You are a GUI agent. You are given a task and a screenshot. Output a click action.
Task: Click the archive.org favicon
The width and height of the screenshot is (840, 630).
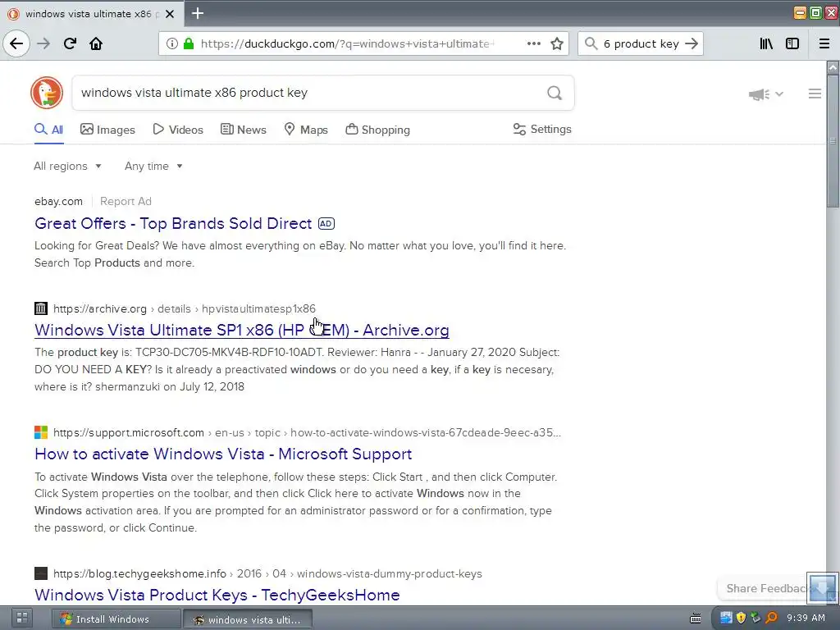click(41, 308)
